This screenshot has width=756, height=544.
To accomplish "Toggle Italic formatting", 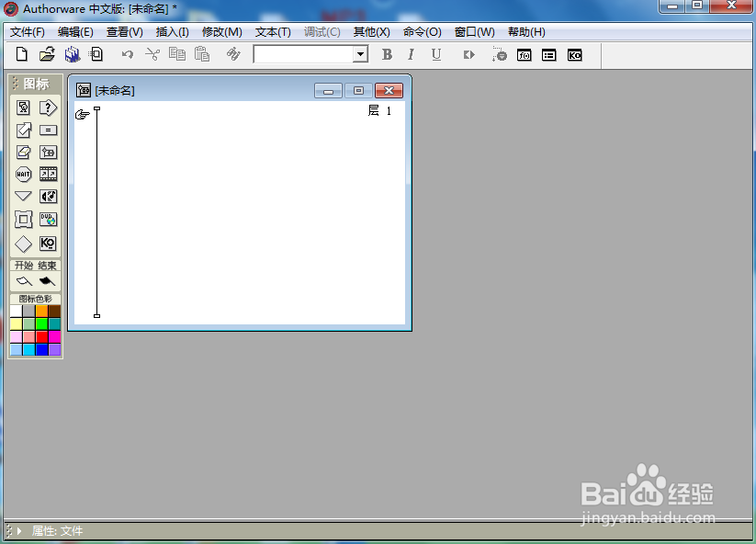I will (411, 54).
